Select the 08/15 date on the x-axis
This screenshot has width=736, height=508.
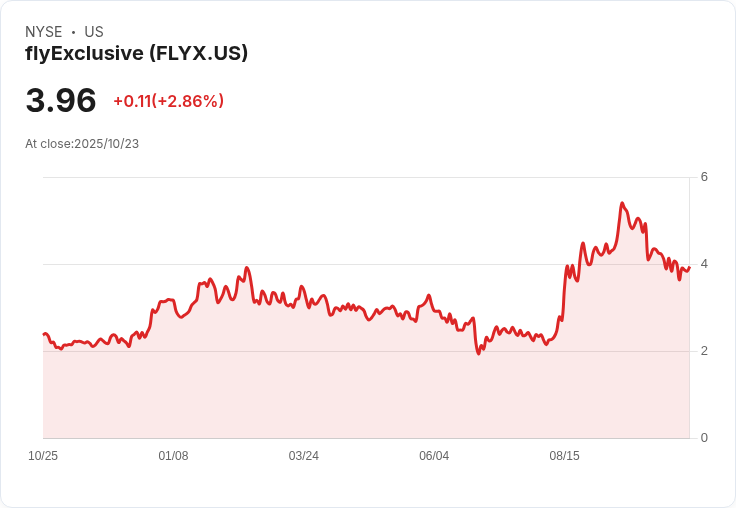click(564, 456)
